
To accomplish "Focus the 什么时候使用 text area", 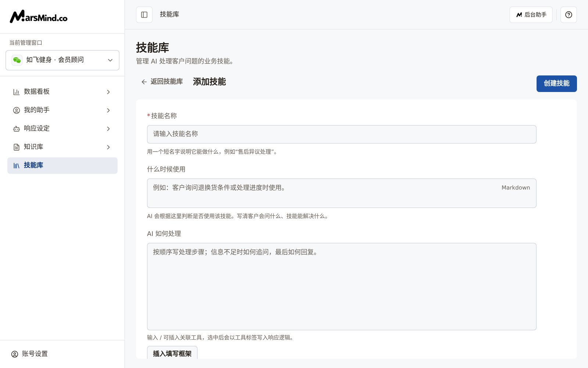I will point(341,193).
